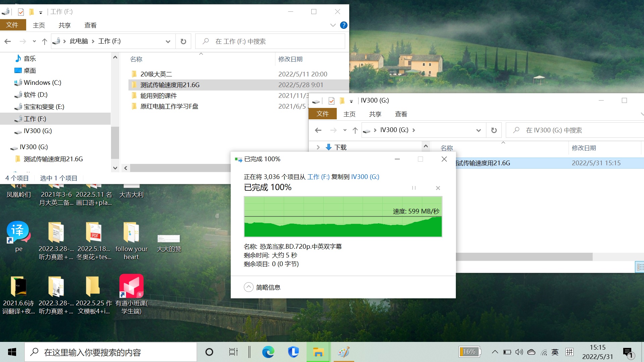Image resolution: width=644 pixels, height=362 pixels.
Task: Go back in the IV300 (G:) window
Action: point(318,130)
